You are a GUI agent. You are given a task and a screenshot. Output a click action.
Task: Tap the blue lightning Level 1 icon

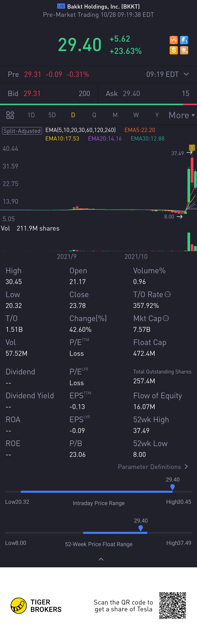[184, 40]
